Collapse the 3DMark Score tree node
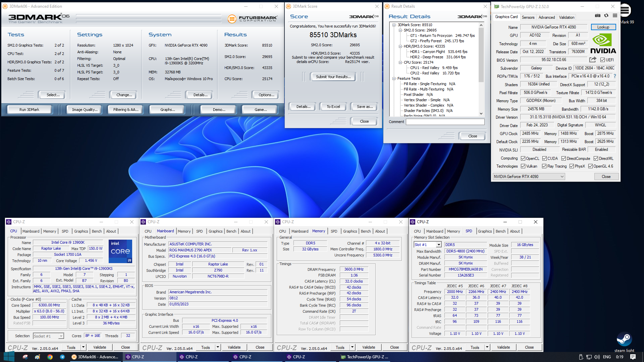This screenshot has height=362, width=644. coord(394,25)
